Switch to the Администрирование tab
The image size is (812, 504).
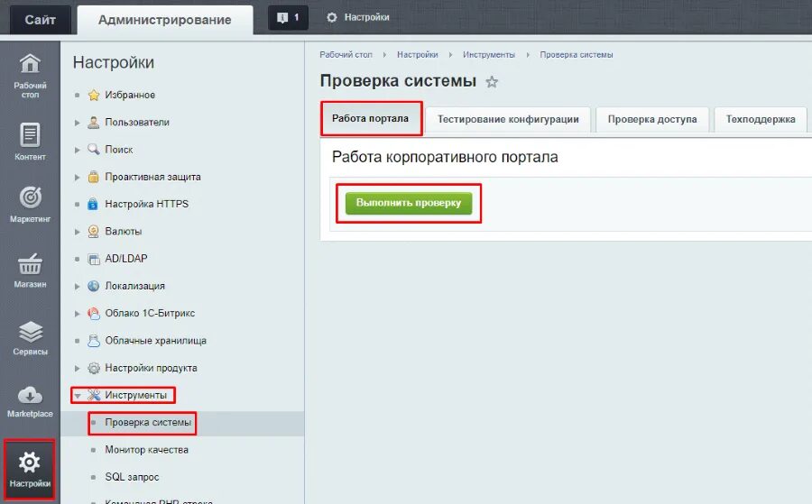[x=165, y=20]
